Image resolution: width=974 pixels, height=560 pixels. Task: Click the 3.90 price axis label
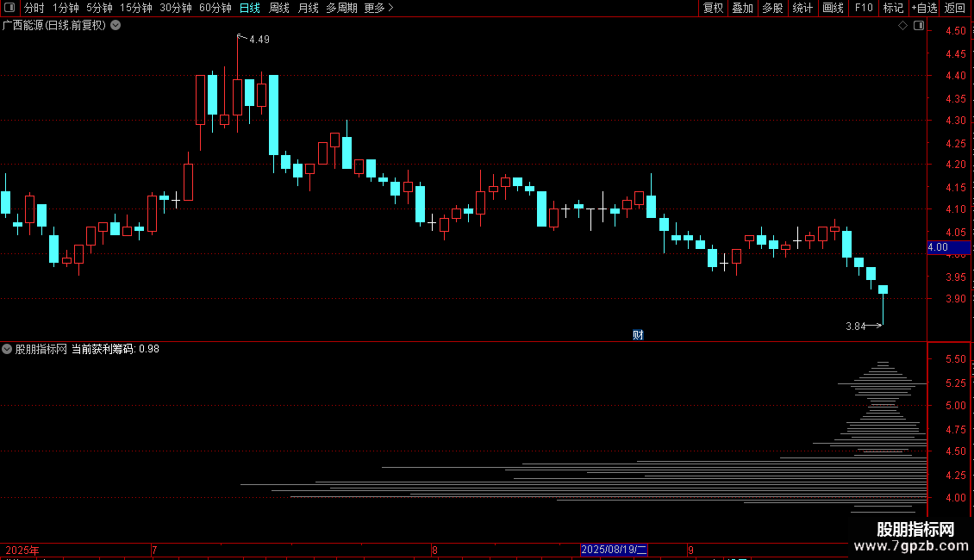point(955,299)
